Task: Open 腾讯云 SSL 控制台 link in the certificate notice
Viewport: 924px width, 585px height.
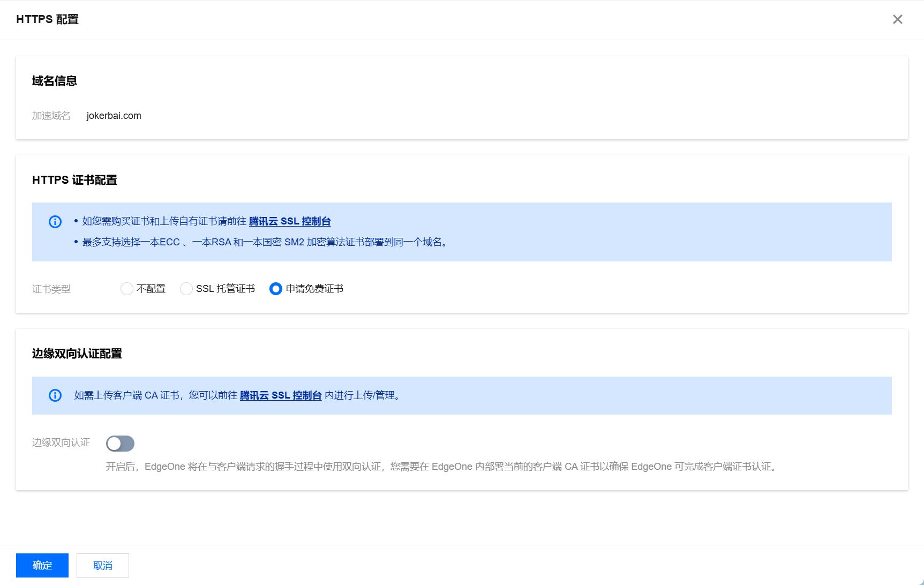Action: (x=290, y=221)
